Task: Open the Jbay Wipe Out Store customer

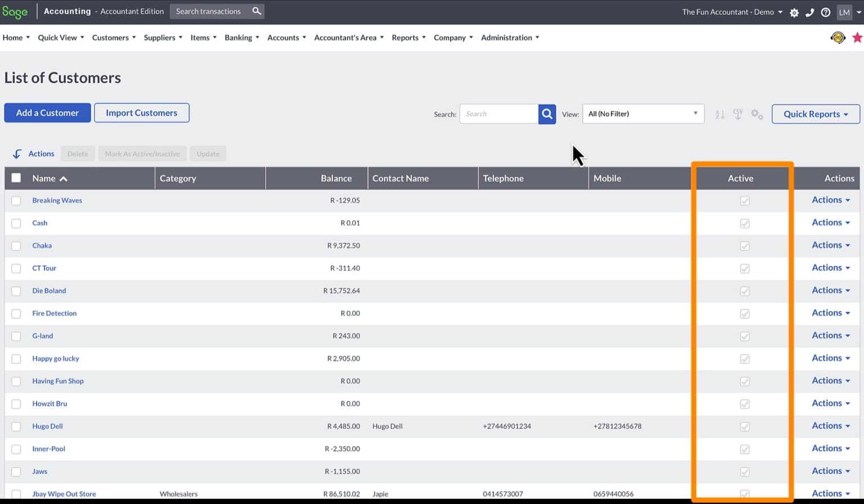Action: click(x=64, y=493)
